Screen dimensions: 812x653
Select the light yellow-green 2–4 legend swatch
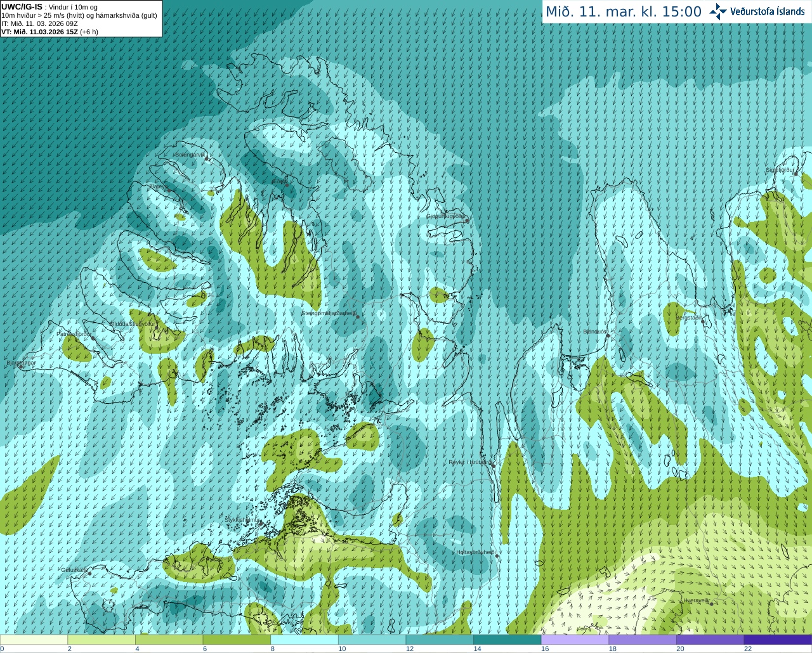[x=101, y=640]
